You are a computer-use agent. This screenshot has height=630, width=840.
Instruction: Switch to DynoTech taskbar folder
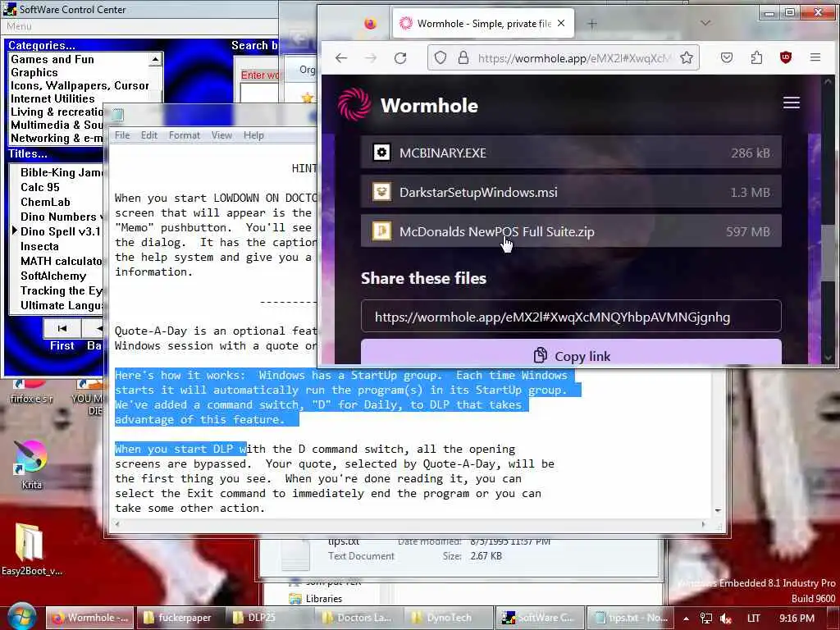pos(449,618)
